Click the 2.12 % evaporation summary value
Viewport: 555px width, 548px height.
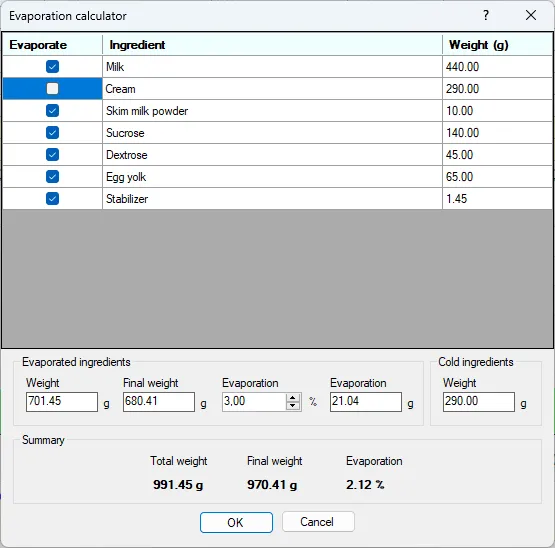365,485
